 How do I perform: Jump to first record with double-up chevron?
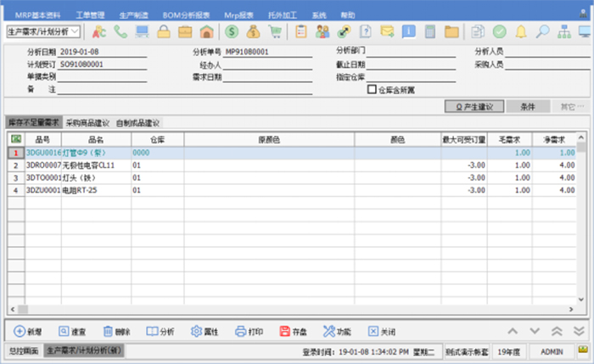click(x=557, y=331)
